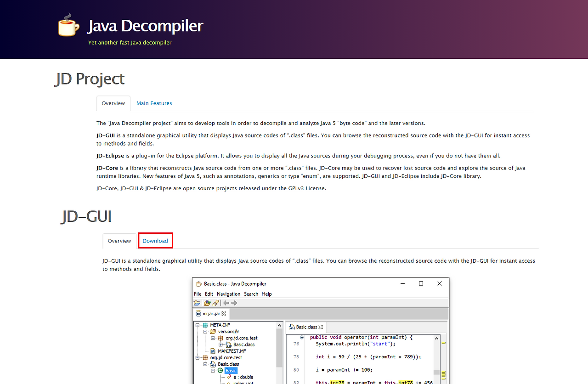Select the highlighted Basic tree item
This screenshot has width=588, height=384.
[x=231, y=371]
